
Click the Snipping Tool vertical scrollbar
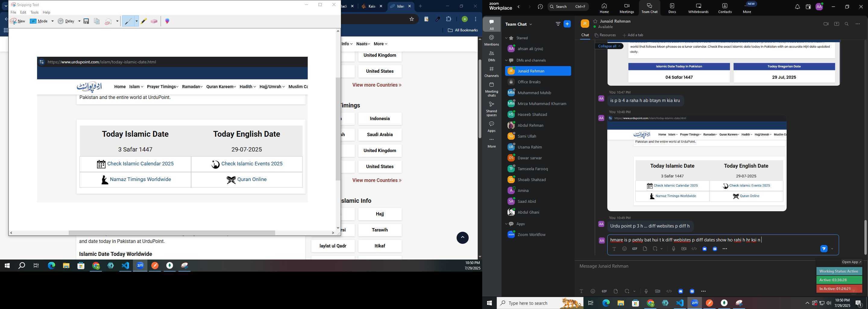(338, 129)
